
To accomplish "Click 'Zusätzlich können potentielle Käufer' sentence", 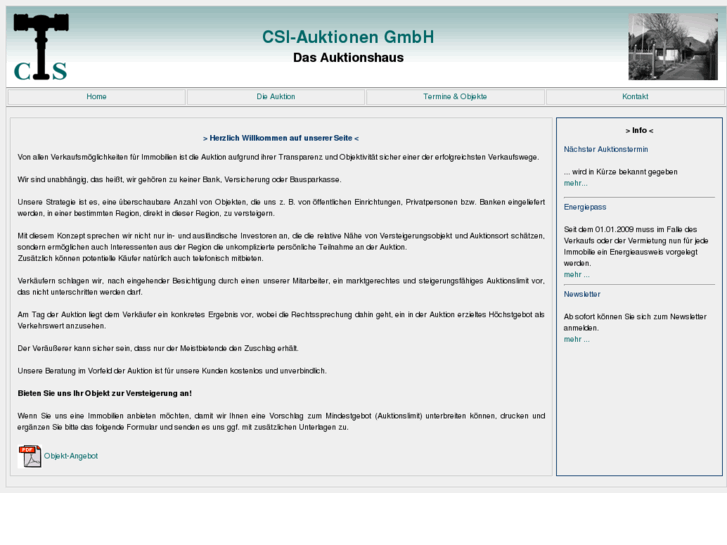I will point(140,258).
